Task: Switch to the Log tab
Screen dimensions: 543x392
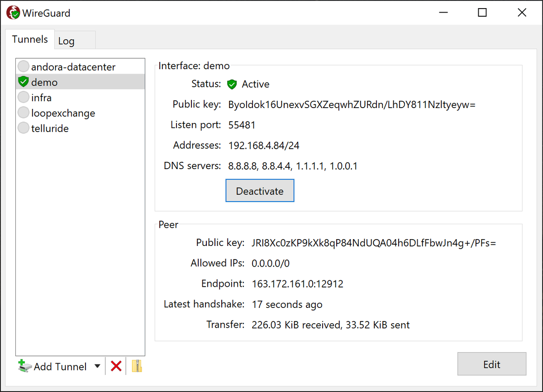Action: pos(75,41)
